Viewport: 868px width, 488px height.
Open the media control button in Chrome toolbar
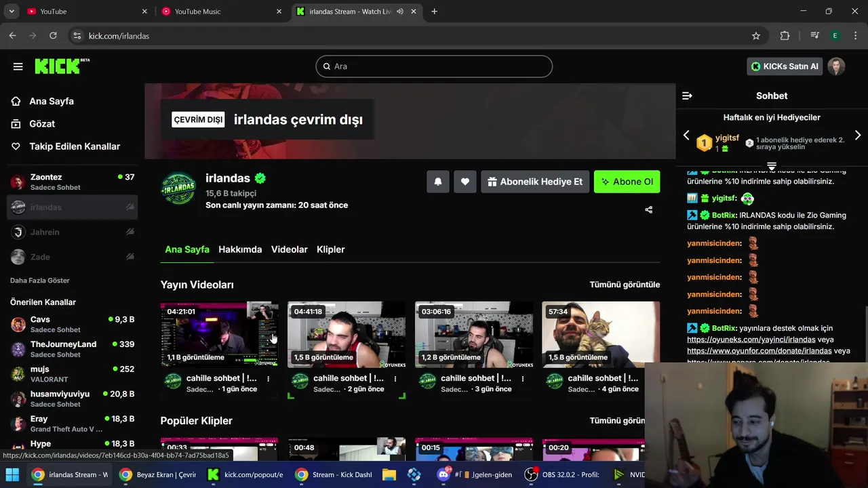pyautogui.click(x=815, y=36)
